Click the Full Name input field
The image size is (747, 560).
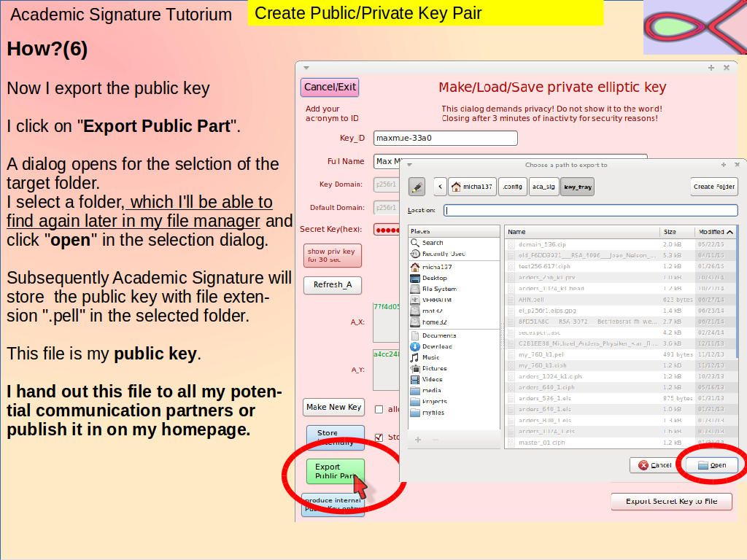[510, 161]
